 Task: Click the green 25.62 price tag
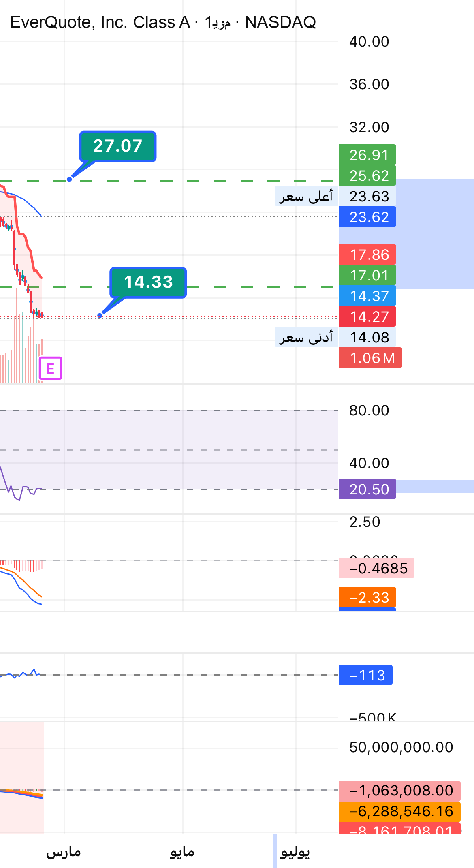367,175
